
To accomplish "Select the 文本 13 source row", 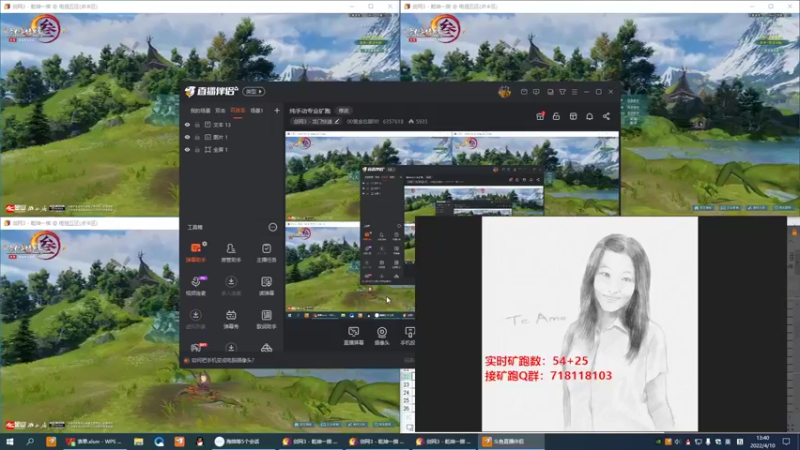I will pyautogui.click(x=232, y=124).
